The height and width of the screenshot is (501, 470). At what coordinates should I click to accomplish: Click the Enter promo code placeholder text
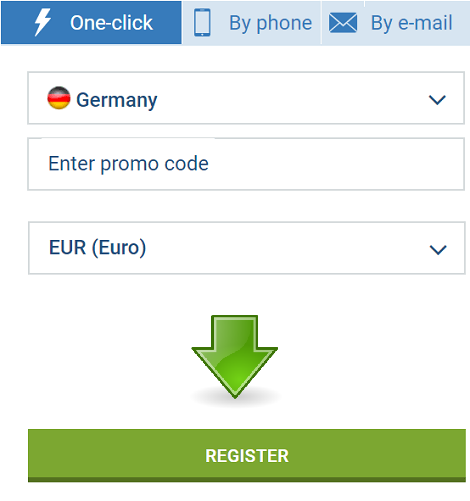pos(128,164)
